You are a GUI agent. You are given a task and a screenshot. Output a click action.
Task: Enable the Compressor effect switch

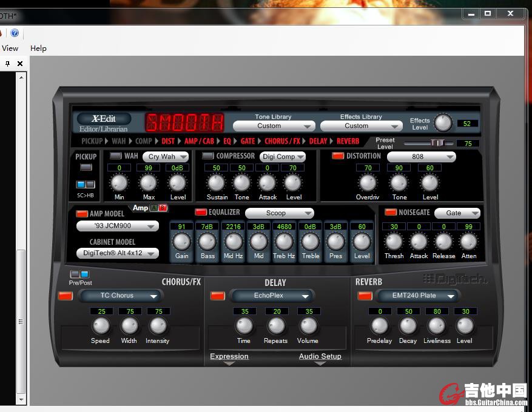point(207,156)
